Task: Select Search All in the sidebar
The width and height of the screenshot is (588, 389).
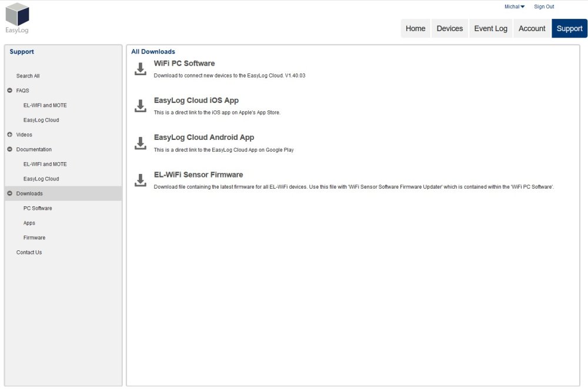Action: tap(28, 76)
